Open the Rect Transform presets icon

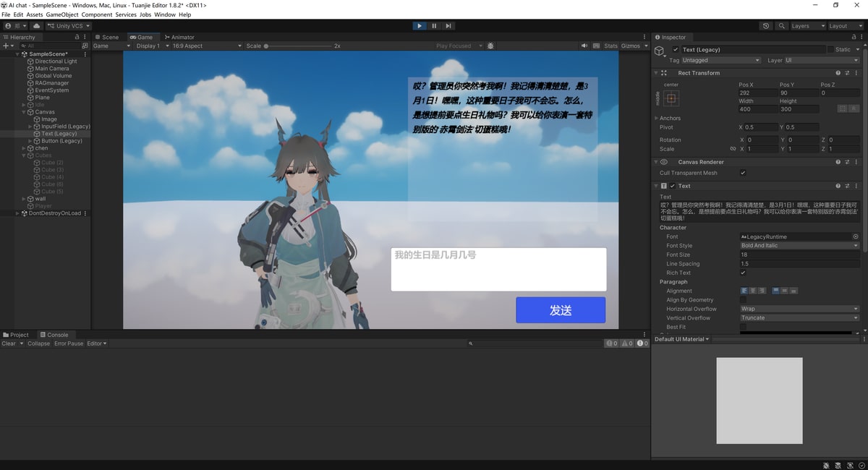coord(848,73)
